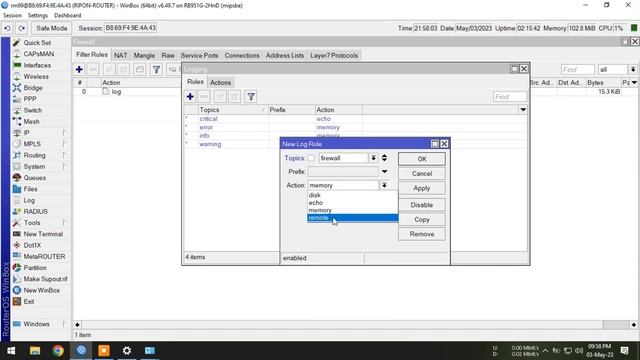This screenshot has height=360, width=640.
Task: Open Log from the sidebar
Action: 29,200
